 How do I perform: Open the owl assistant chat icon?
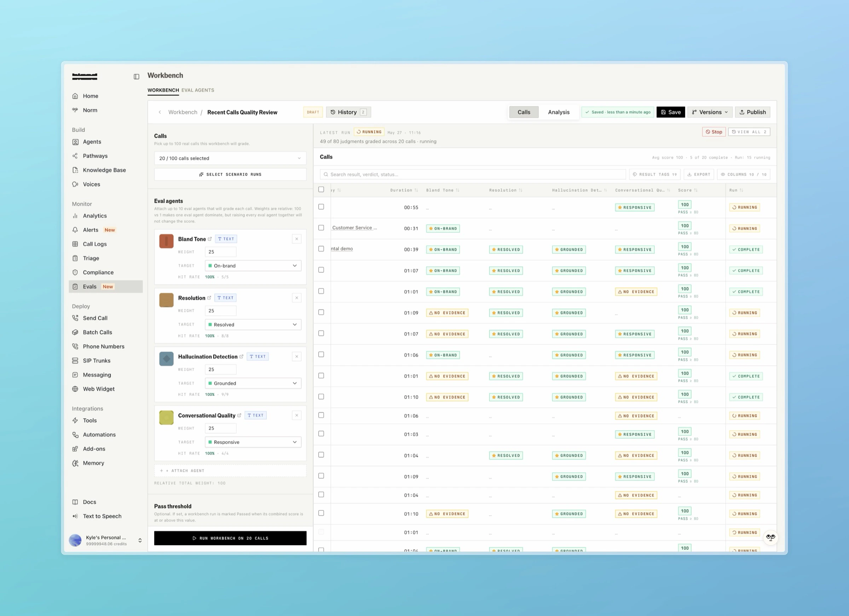pos(770,538)
